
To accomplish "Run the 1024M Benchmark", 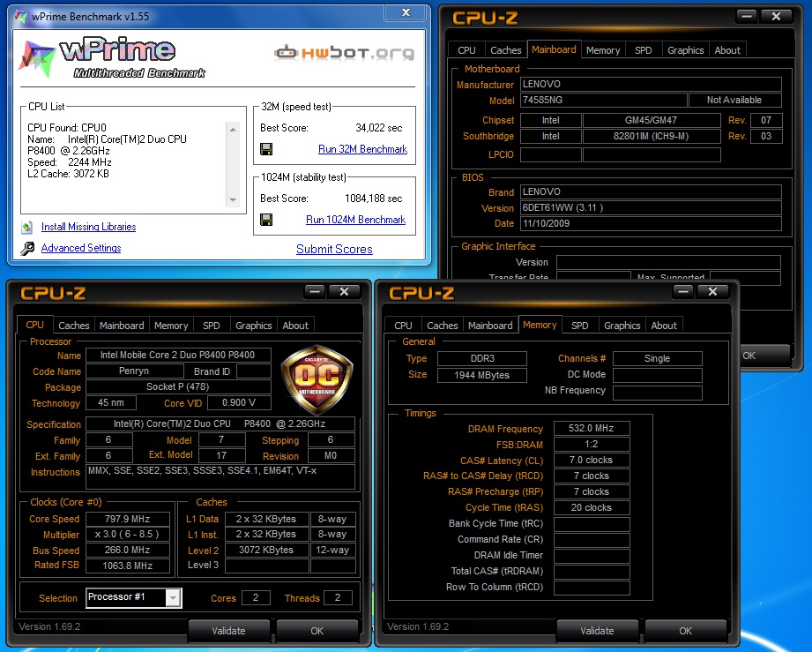I will [x=356, y=220].
